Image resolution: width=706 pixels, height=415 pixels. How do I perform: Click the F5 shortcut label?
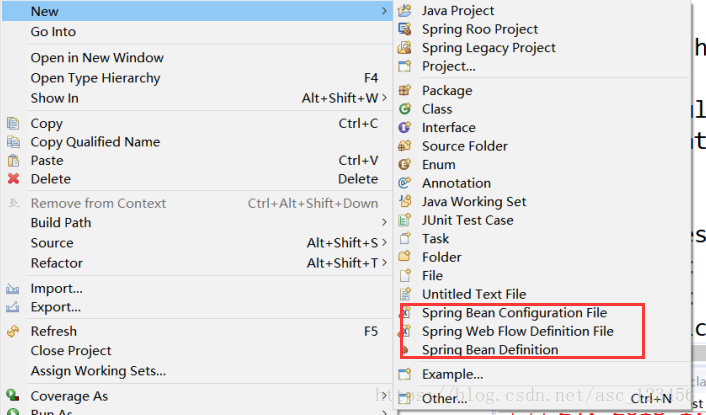(x=371, y=331)
